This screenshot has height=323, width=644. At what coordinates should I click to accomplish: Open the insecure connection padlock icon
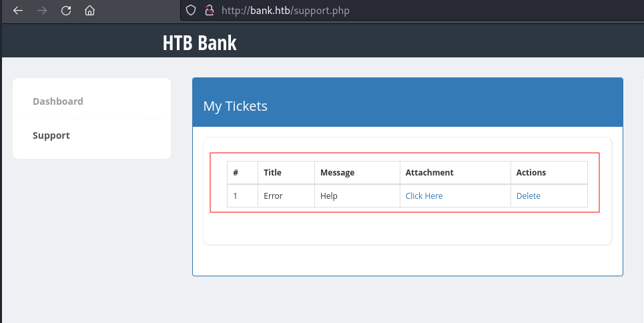pos(210,10)
